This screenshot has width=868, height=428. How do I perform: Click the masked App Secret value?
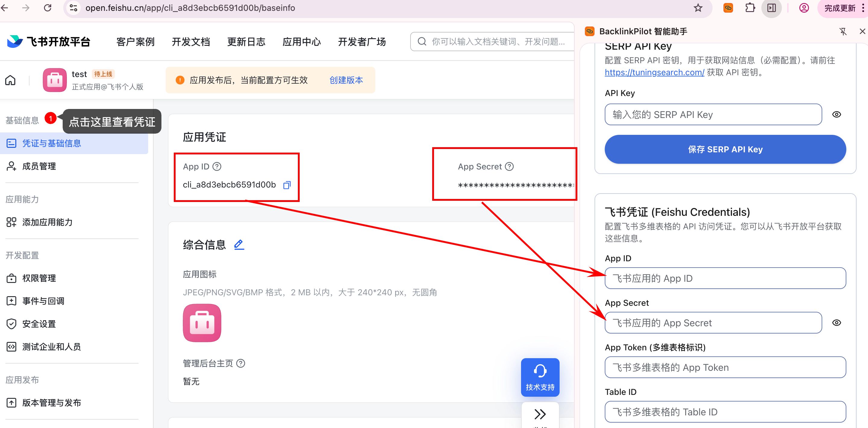pos(516,185)
